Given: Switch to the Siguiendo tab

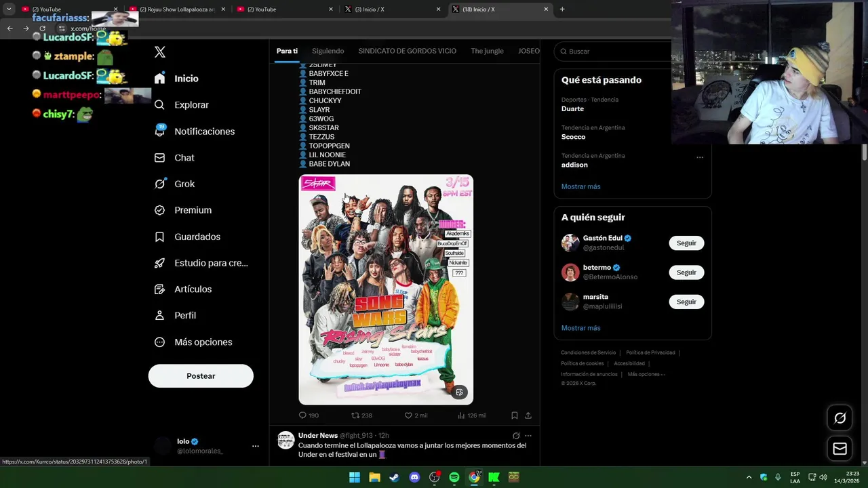Looking at the screenshot, I should coord(328,51).
